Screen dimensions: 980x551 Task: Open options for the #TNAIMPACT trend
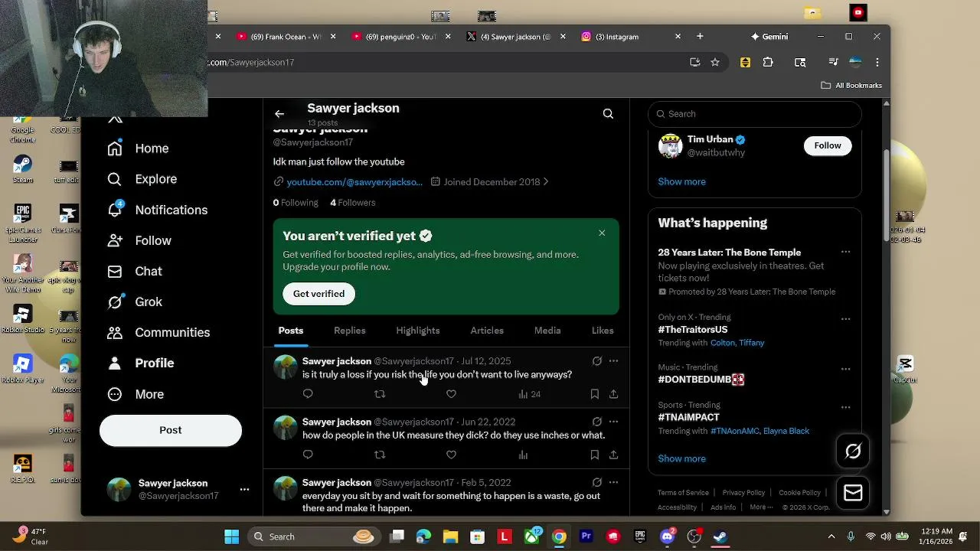(x=846, y=406)
